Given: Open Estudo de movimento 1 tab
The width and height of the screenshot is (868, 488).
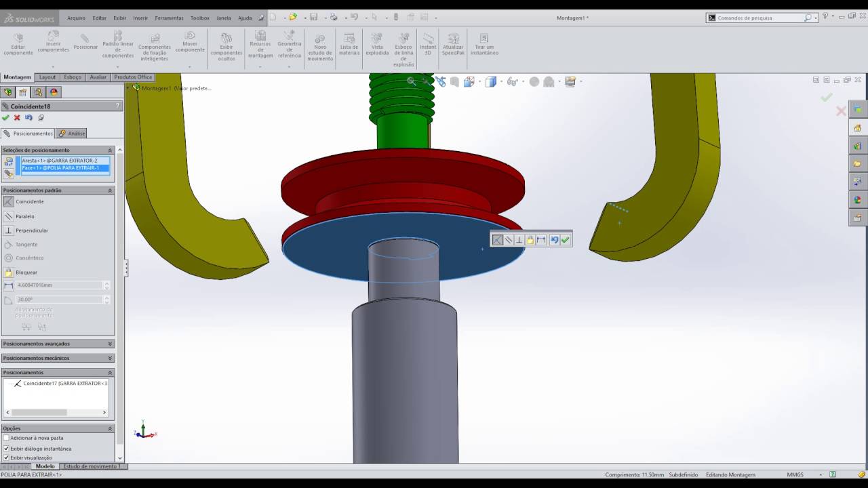Looking at the screenshot, I should (92, 466).
